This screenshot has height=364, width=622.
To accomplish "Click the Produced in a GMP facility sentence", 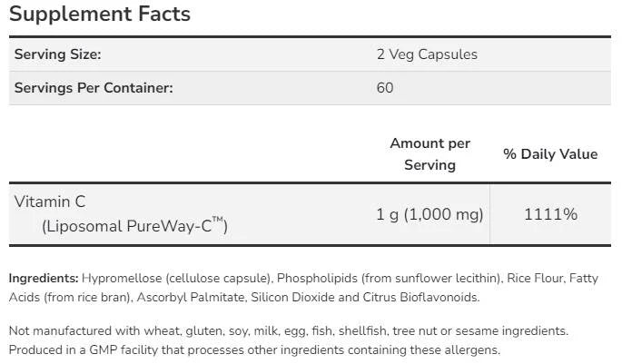I will 254,349.
